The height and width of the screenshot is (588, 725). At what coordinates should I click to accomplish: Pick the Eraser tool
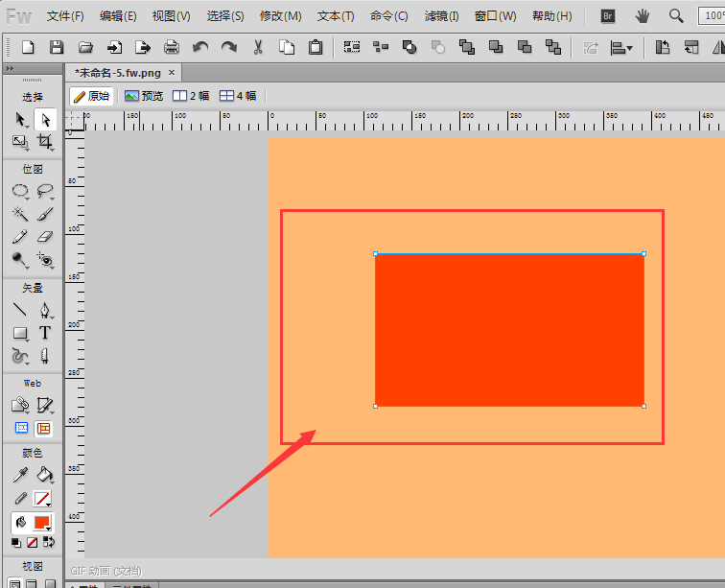point(45,237)
